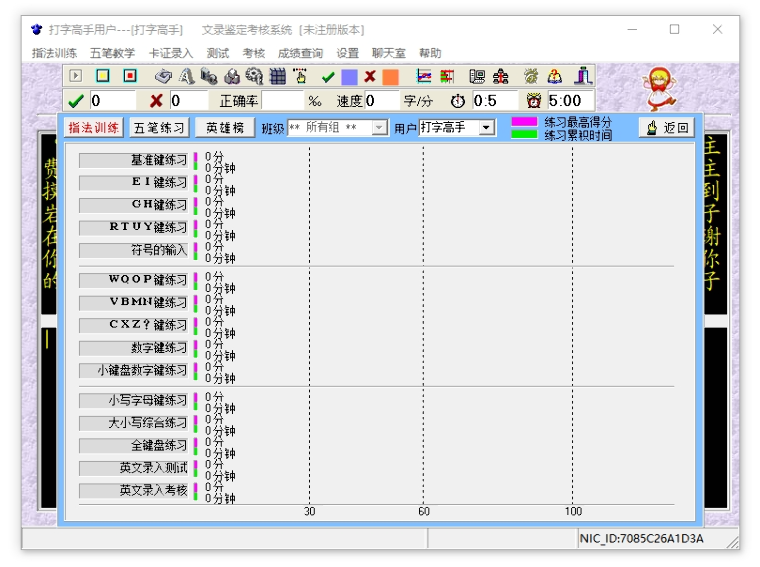Select E I 键练习 exercise
The width and height of the screenshot is (760, 567).
pos(133,183)
